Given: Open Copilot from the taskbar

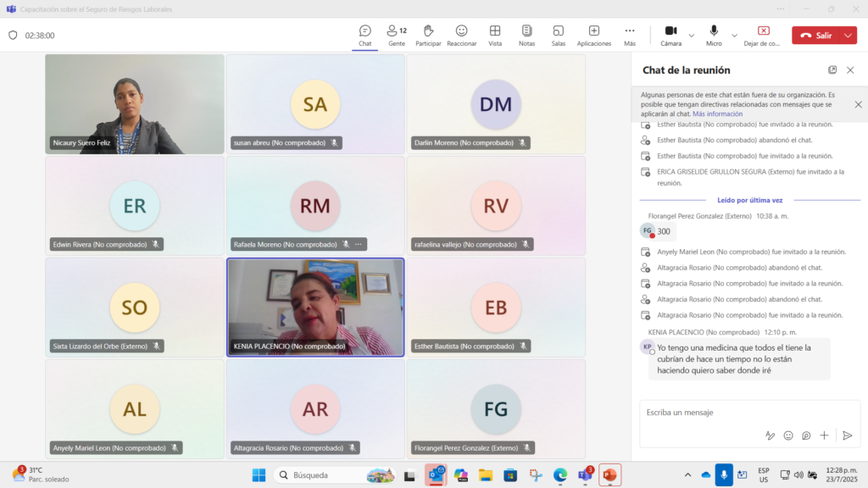Looking at the screenshot, I should tap(460, 474).
